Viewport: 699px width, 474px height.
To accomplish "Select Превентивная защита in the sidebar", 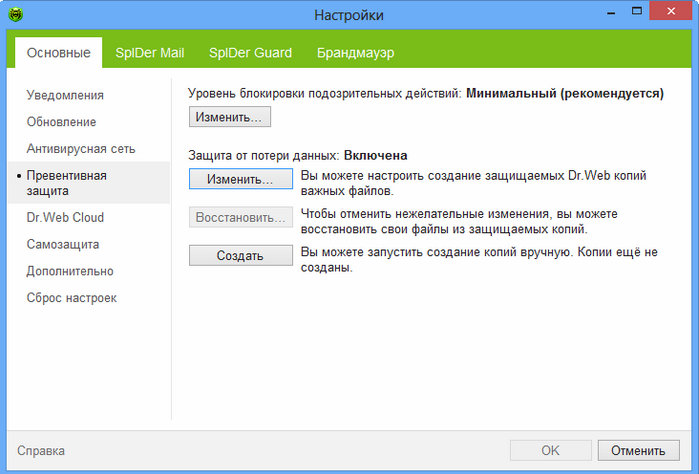I will (89, 183).
